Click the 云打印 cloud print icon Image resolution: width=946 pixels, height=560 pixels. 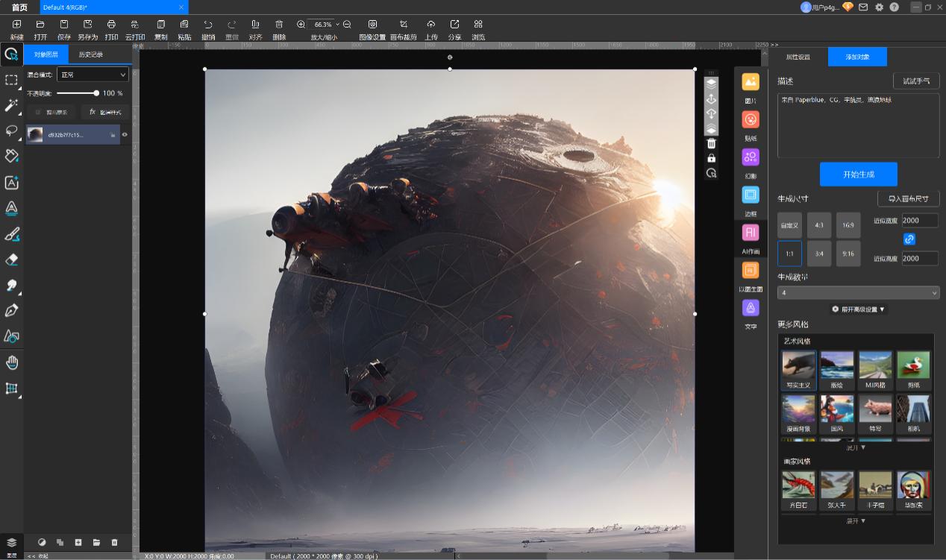tap(134, 25)
